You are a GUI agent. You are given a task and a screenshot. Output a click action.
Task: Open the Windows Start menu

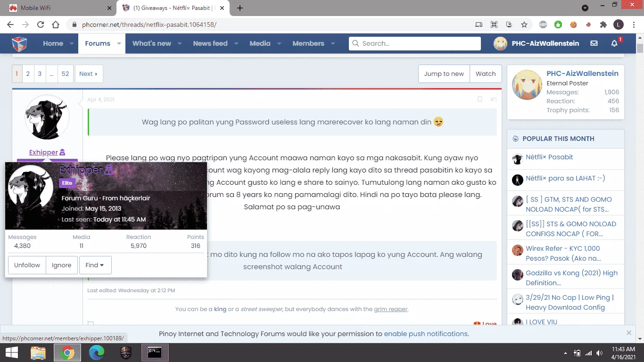[11, 353]
